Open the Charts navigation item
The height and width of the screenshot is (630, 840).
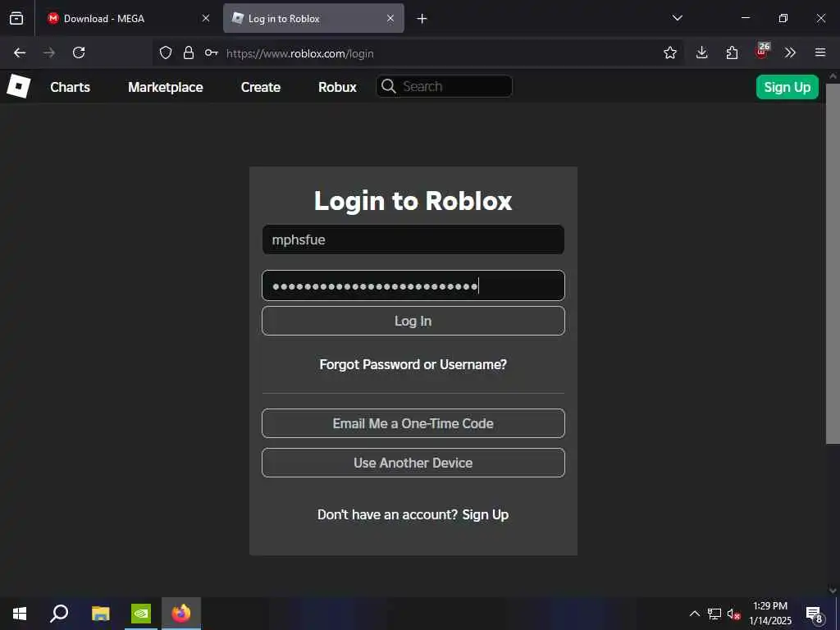point(71,87)
